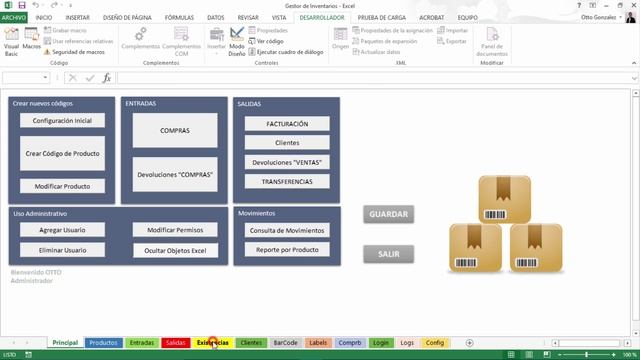Click the COMPRAS button

(x=175, y=131)
